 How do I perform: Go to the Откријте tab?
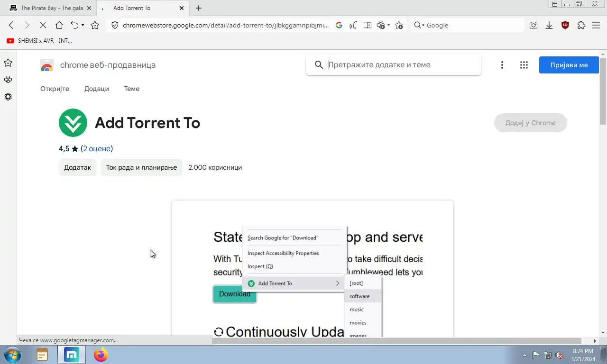coord(55,89)
